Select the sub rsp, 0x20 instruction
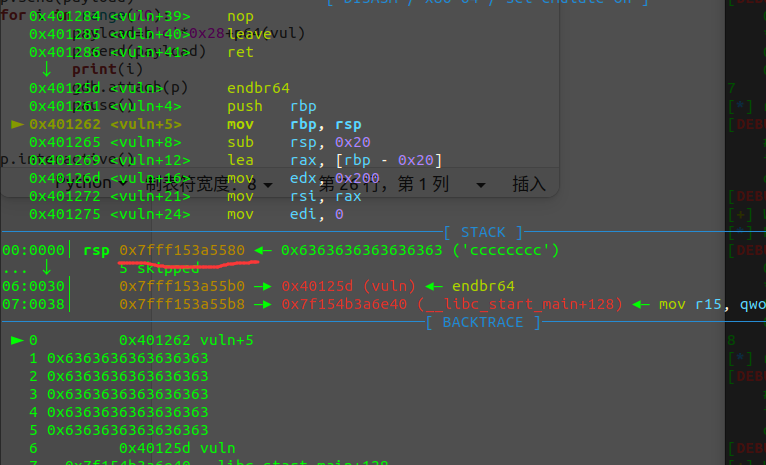Viewport: 766px width, 465px height. 298,142
